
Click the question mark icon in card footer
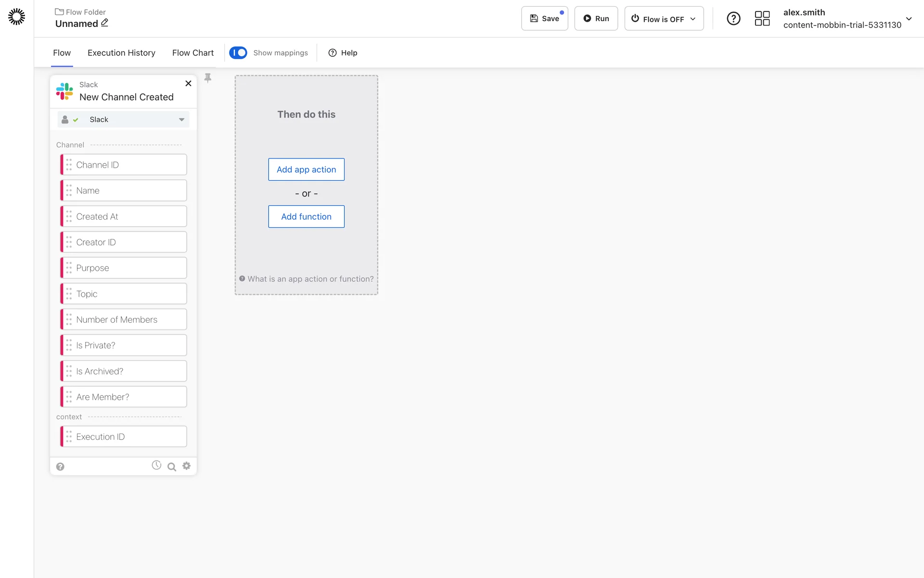[60, 467]
